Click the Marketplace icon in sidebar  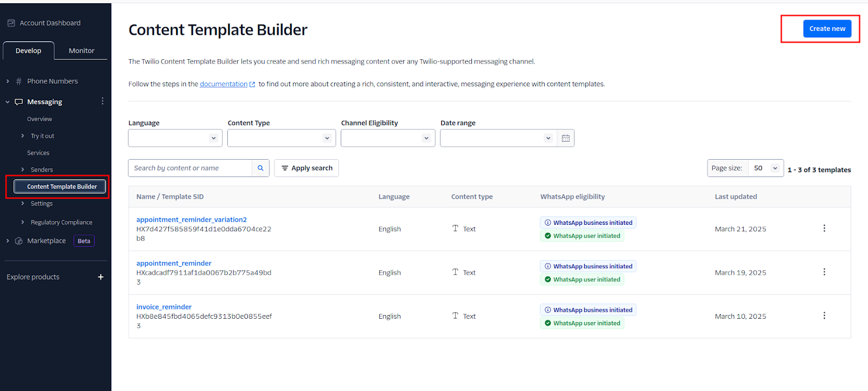[x=18, y=241]
